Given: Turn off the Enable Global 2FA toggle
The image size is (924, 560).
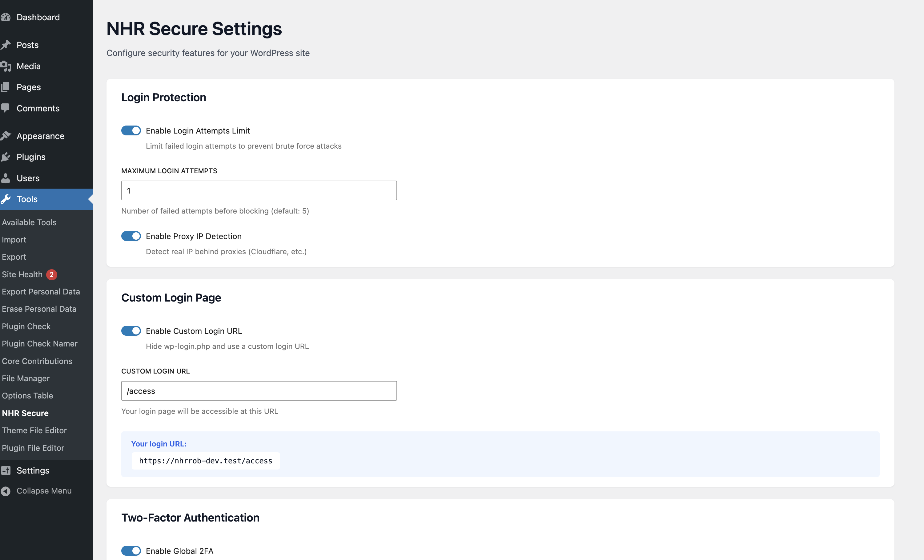Looking at the screenshot, I should 131,551.
